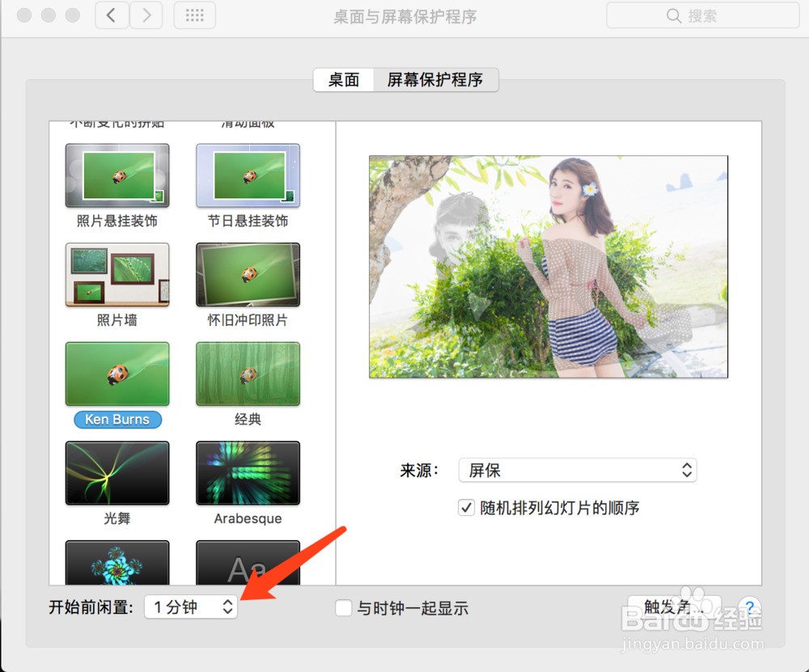Select the Ken Burns screensaver
The width and height of the screenshot is (809, 672).
pos(116,374)
